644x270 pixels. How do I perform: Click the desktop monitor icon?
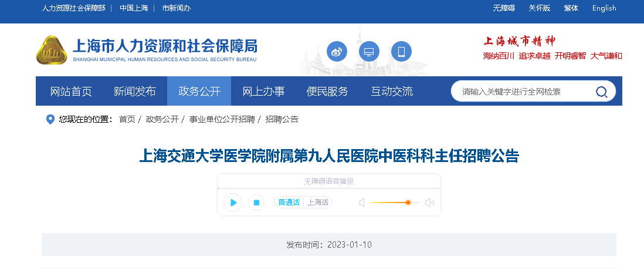(369, 52)
